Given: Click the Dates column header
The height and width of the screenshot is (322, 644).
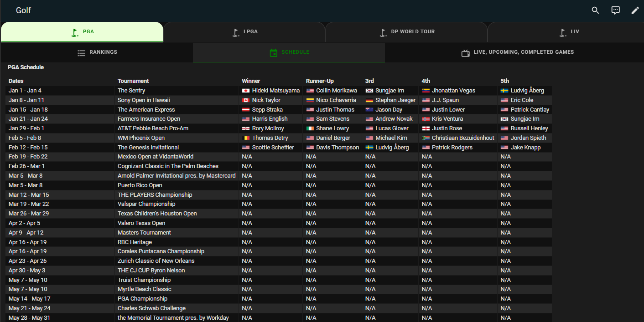Looking at the screenshot, I should point(16,81).
